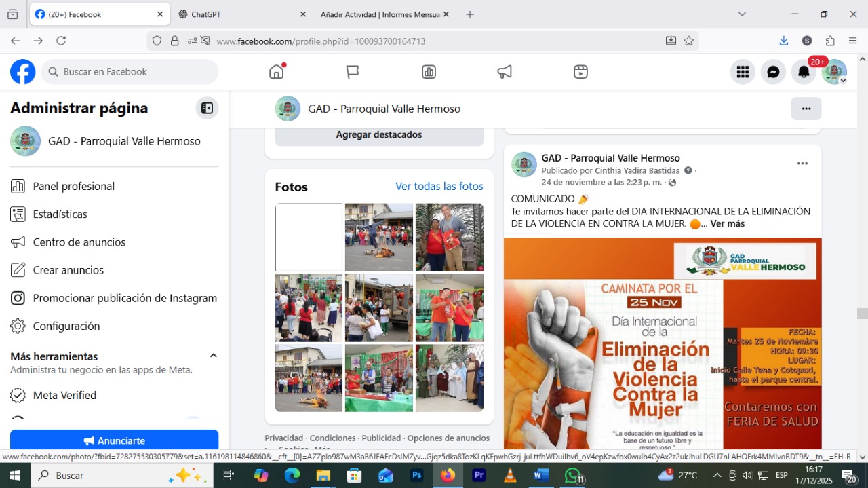868x488 pixels.
Task: Open the page header three-dot menu
Action: [x=806, y=109]
